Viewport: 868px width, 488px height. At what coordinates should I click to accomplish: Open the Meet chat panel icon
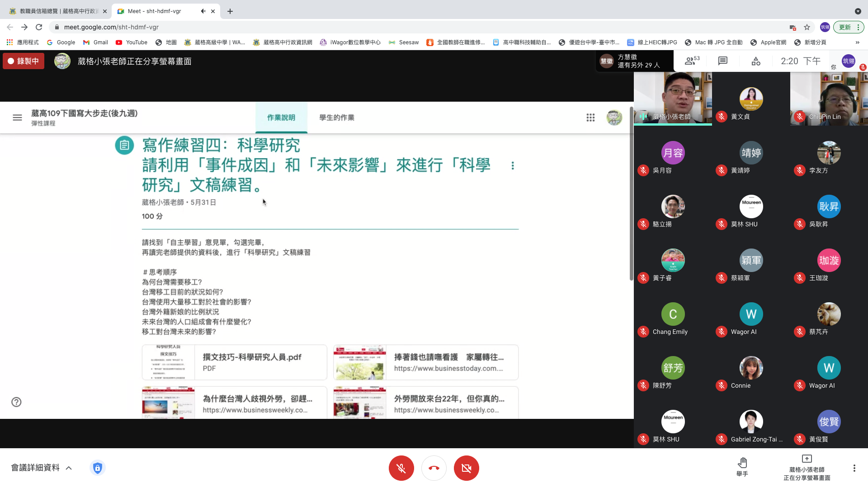tap(722, 61)
